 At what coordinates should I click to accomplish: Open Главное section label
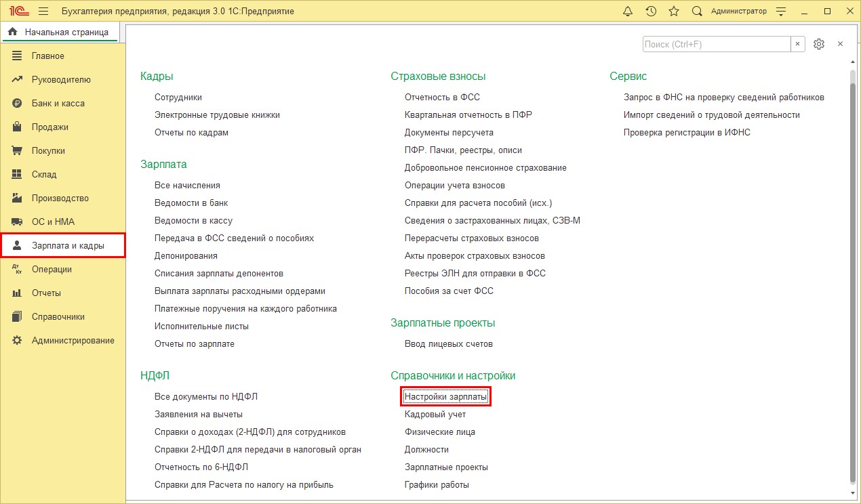[x=48, y=56]
